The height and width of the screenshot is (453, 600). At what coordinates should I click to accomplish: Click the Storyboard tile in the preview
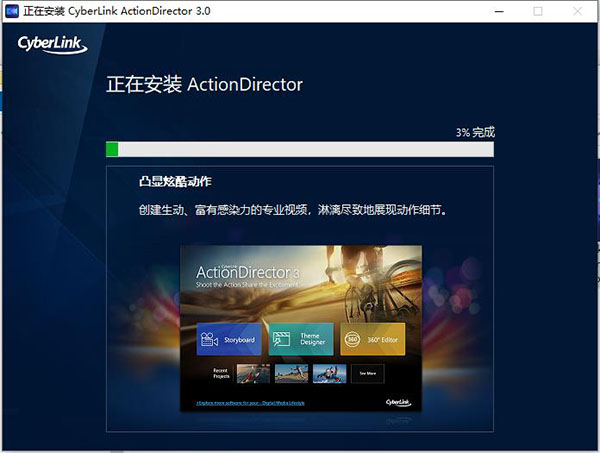coord(229,339)
